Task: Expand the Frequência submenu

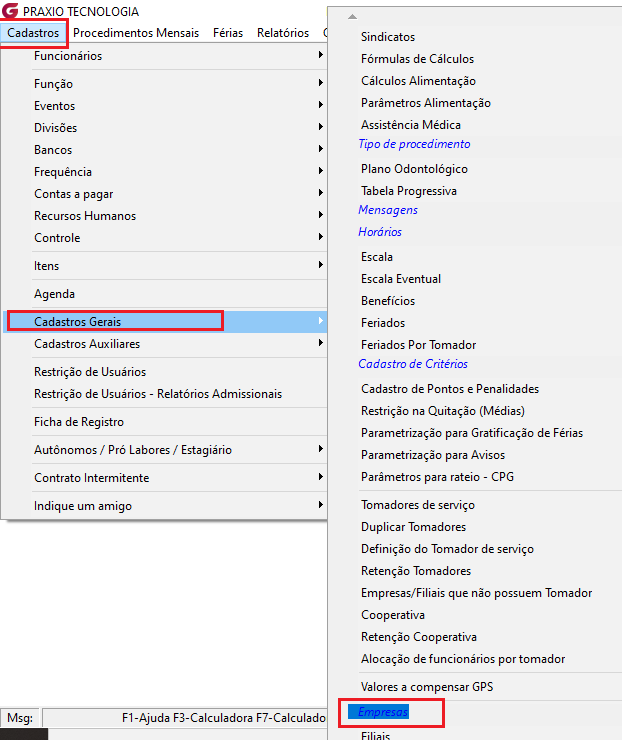Action: pyautogui.click(x=165, y=172)
